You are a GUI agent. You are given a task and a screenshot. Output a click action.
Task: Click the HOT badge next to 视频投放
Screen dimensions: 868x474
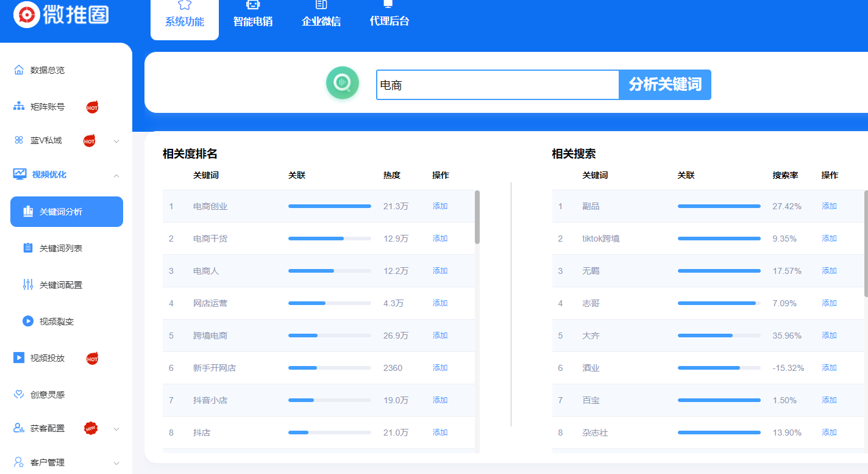(x=92, y=359)
